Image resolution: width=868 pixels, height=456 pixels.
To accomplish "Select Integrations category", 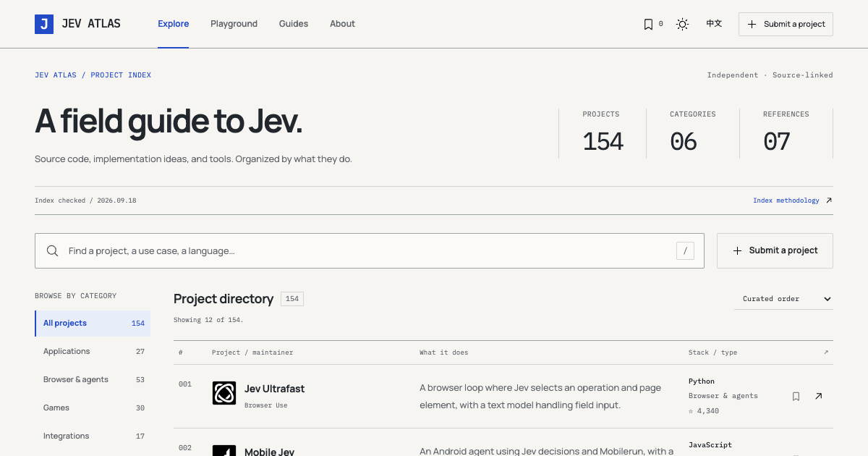I will pos(93,436).
